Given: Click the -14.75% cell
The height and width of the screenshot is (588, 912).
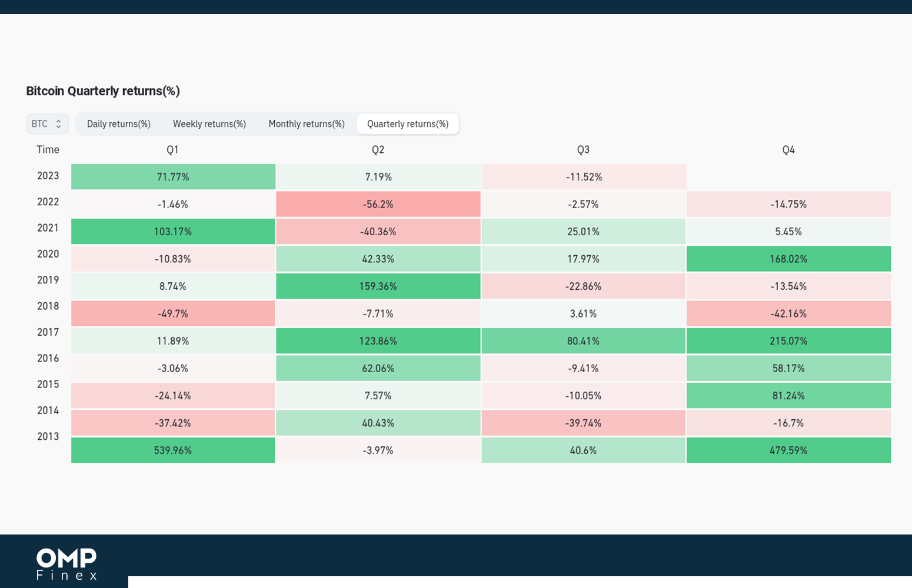Looking at the screenshot, I should click(789, 204).
